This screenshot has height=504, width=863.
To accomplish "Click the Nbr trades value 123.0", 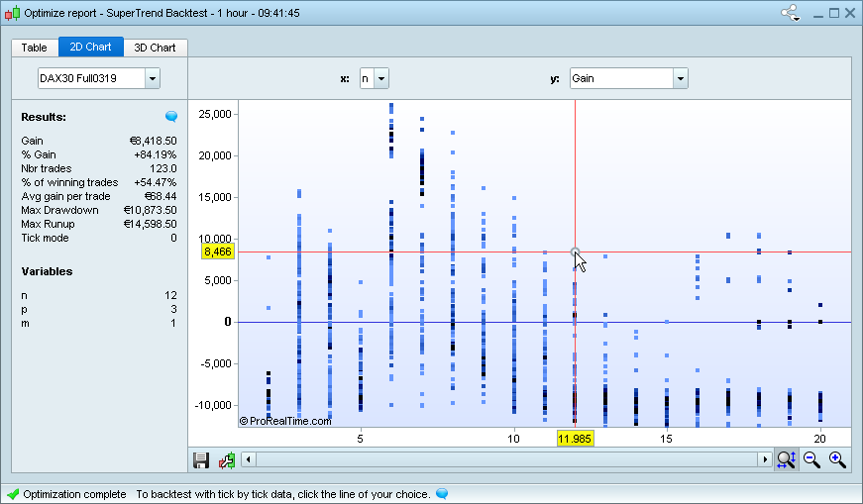I will (x=162, y=168).
